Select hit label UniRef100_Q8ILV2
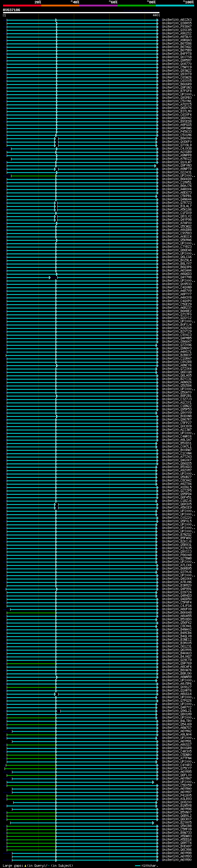The height and width of the screenshot is (868, 197). pyautogui.click(x=177, y=216)
